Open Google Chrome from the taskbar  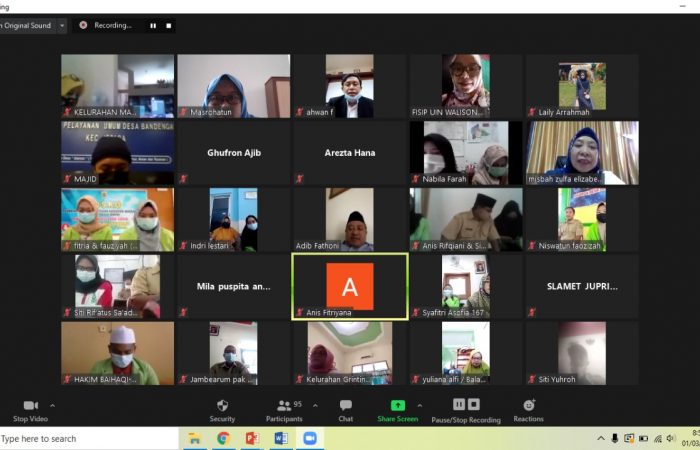(223, 438)
